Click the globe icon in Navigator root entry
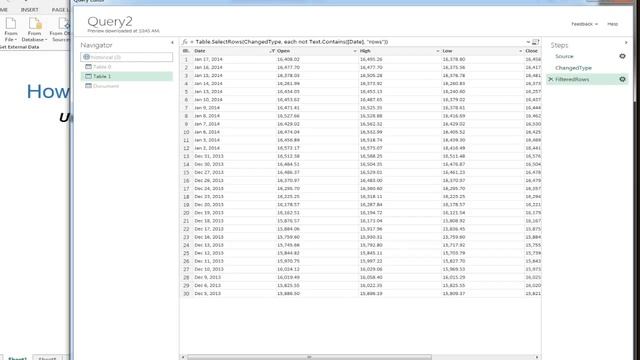This screenshot has height=360, width=640. 86,57
